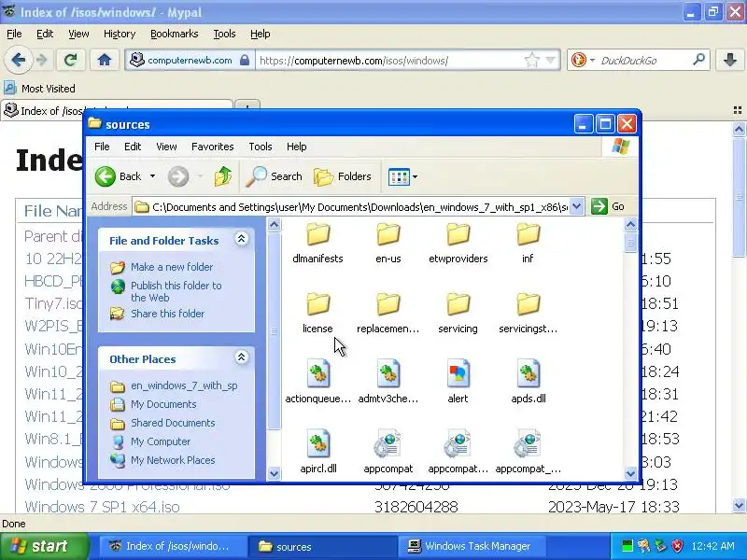Viewport: 747px width, 560px height.
Task: Click Mypal back arrow button
Action: (x=18, y=60)
